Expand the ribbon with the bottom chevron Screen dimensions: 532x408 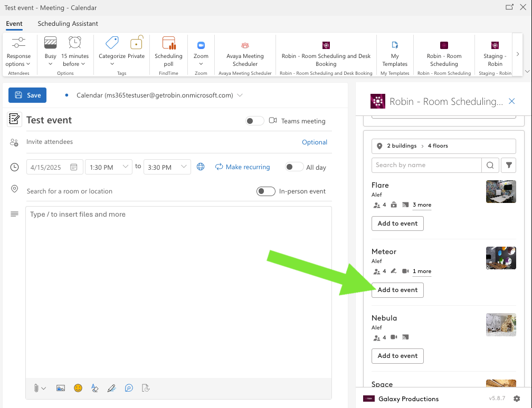pyautogui.click(x=527, y=71)
